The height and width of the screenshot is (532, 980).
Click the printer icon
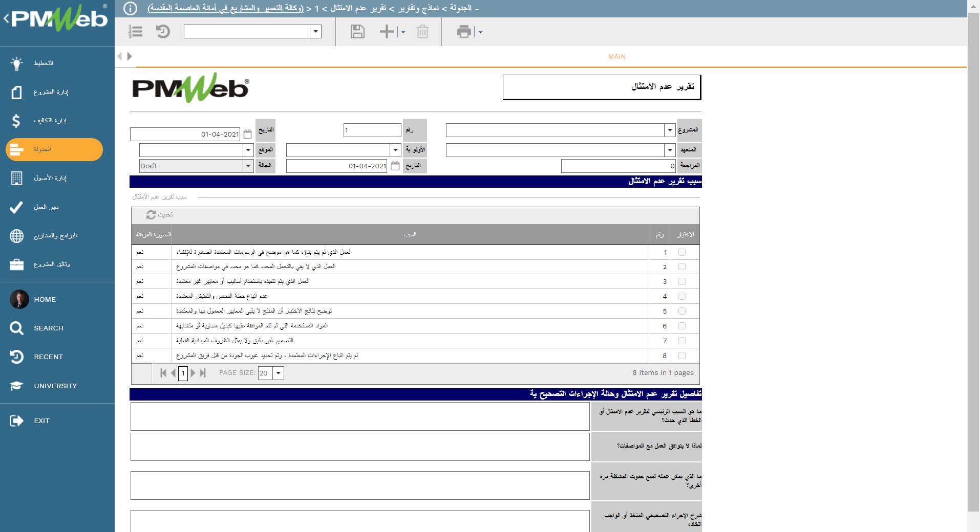point(464,32)
